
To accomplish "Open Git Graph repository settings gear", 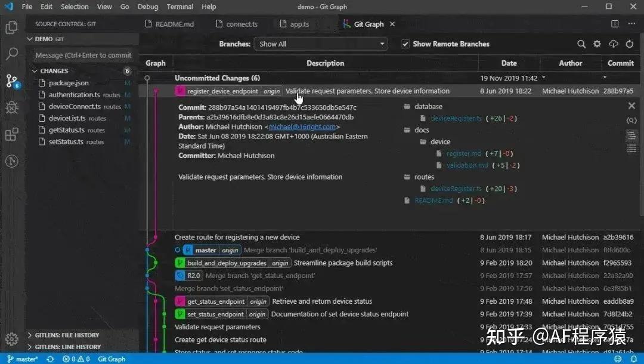I will (597, 44).
